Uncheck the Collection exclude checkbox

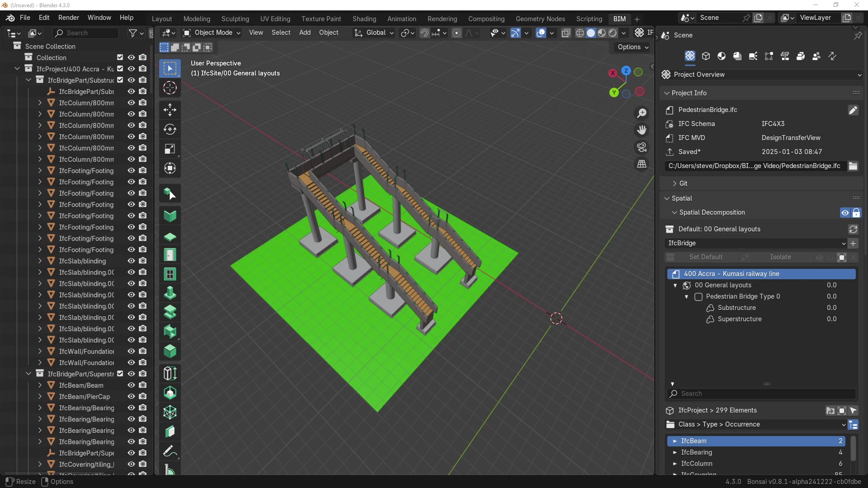(x=120, y=57)
